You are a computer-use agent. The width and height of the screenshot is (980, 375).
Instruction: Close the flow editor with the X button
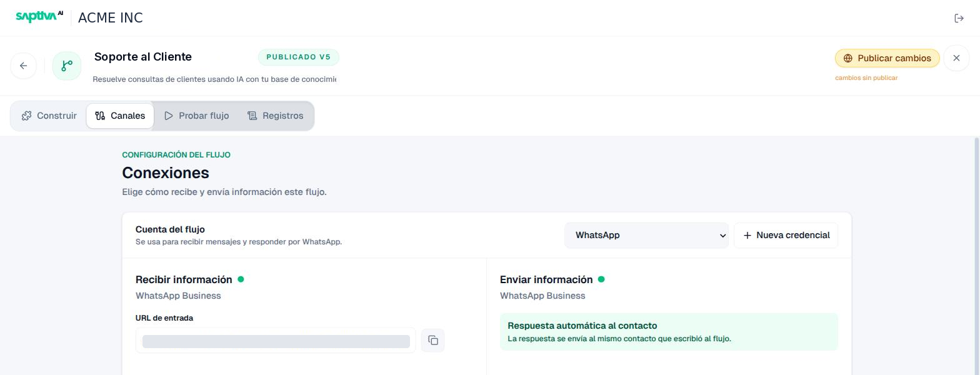click(956, 58)
